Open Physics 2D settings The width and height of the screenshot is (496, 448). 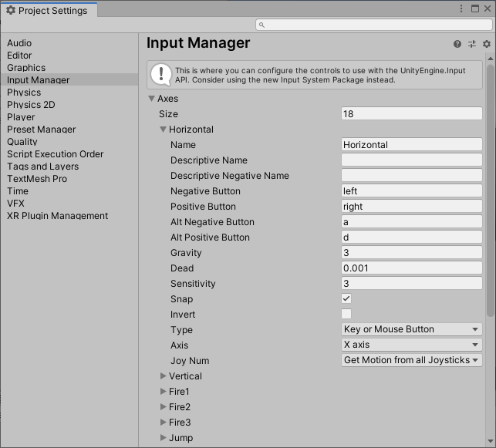point(69,105)
